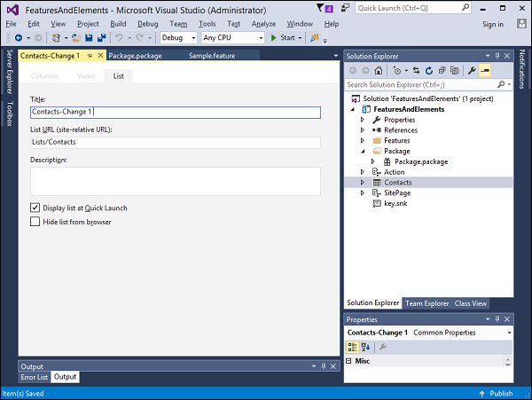Click the Start debugging button

click(284, 38)
